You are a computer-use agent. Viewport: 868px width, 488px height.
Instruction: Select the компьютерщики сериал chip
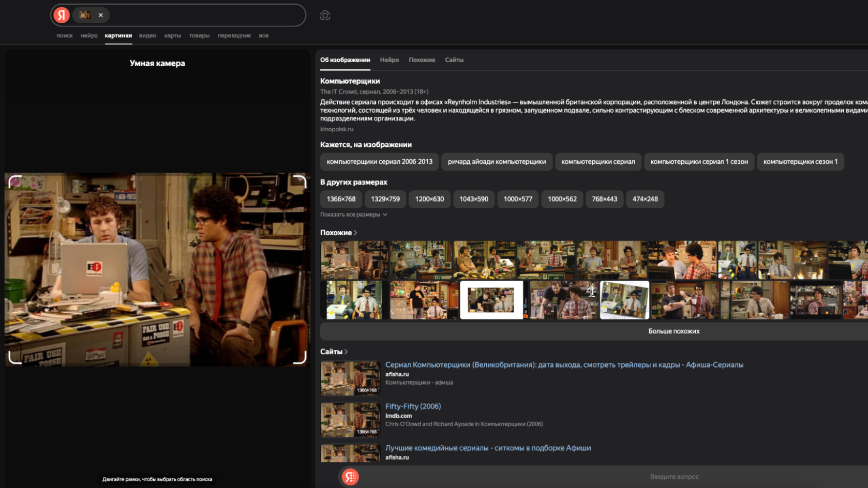pyautogui.click(x=598, y=162)
